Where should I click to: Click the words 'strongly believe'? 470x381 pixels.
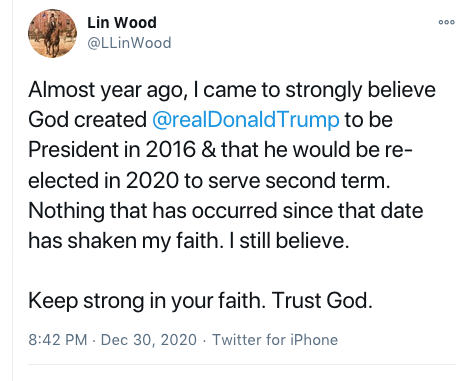pos(361,90)
